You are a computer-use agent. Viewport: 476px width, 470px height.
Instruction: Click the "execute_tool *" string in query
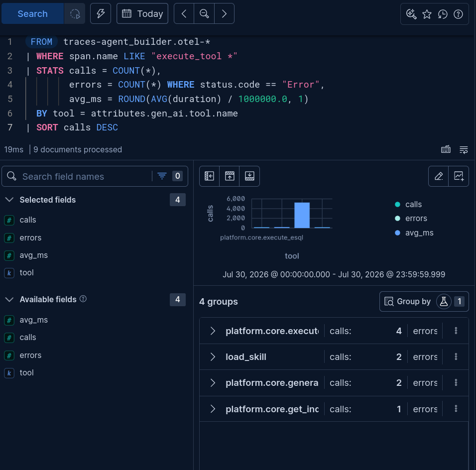pyautogui.click(x=194, y=56)
